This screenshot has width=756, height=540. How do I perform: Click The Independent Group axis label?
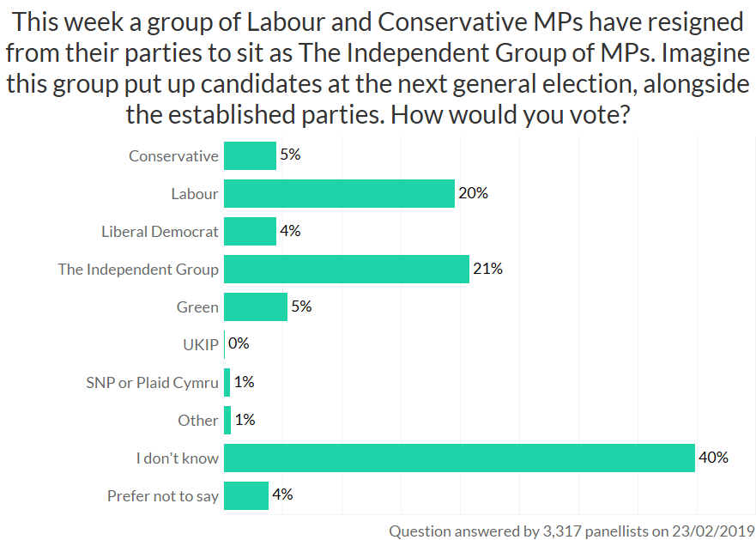click(x=138, y=270)
